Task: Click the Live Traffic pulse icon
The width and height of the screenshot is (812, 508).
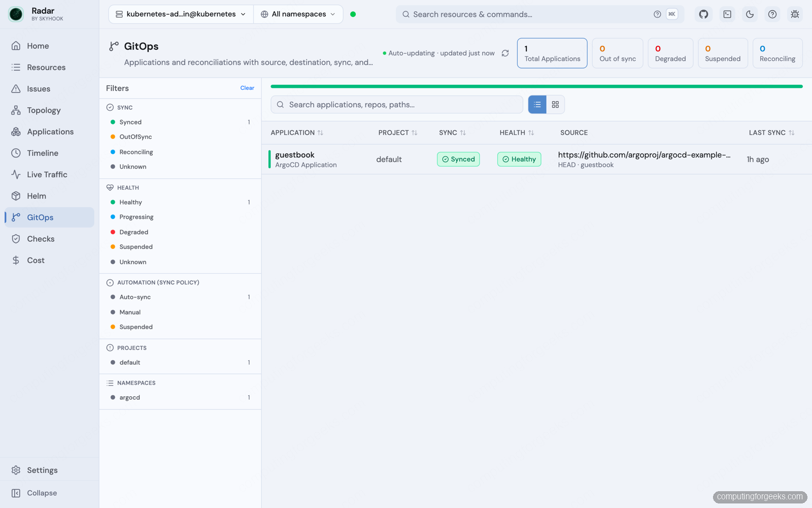Action: (16, 174)
